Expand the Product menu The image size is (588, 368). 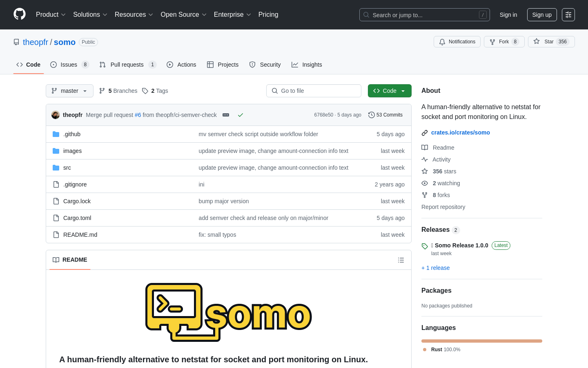tap(51, 15)
